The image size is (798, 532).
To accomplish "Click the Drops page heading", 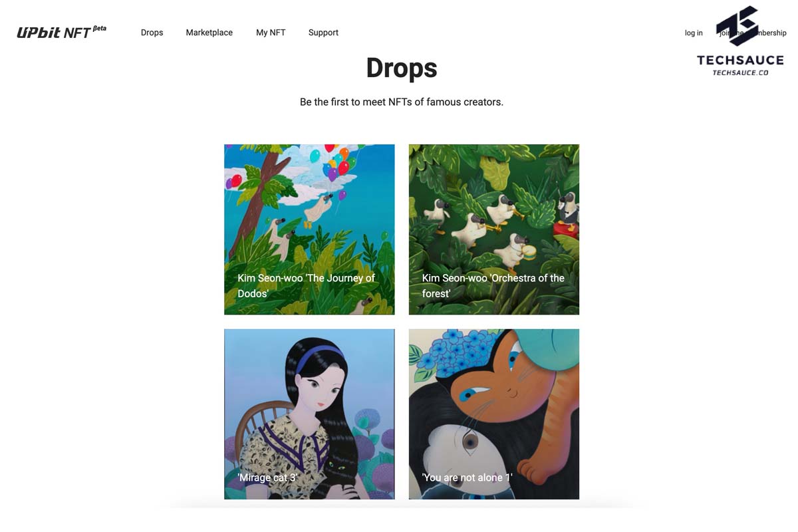I will point(402,68).
